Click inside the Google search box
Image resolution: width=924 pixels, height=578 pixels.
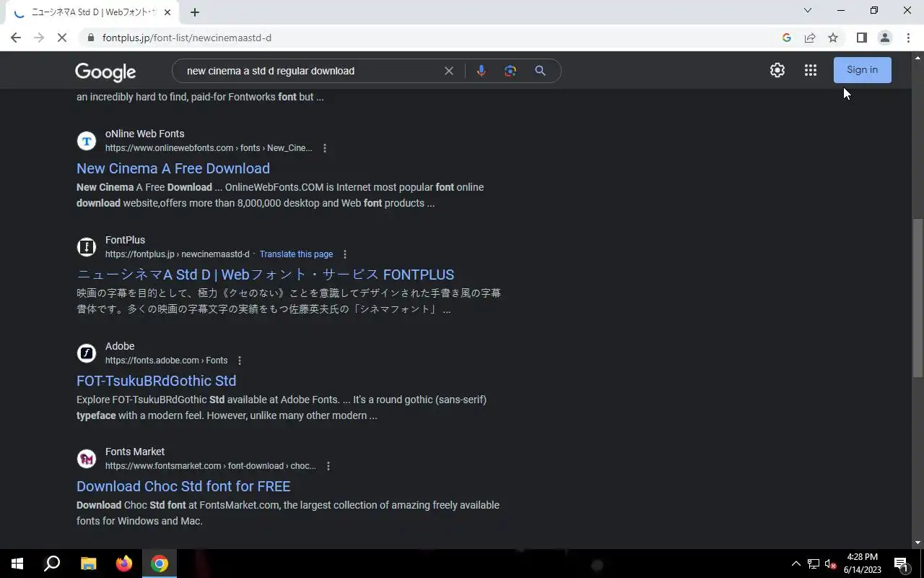310,71
